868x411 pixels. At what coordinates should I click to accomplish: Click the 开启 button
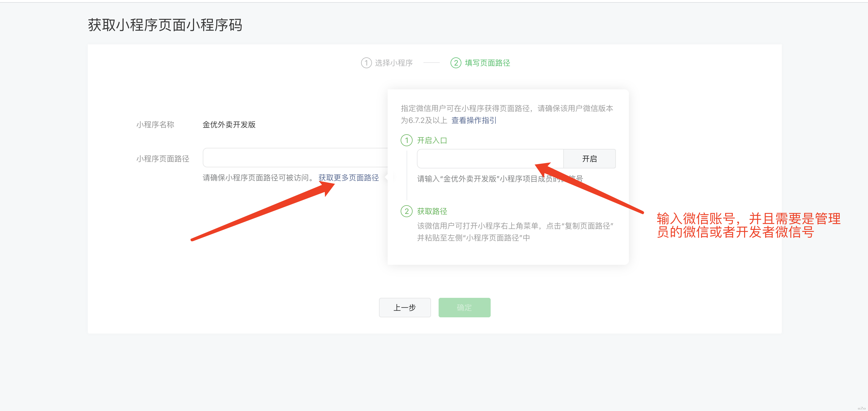(x=589, y=159)
